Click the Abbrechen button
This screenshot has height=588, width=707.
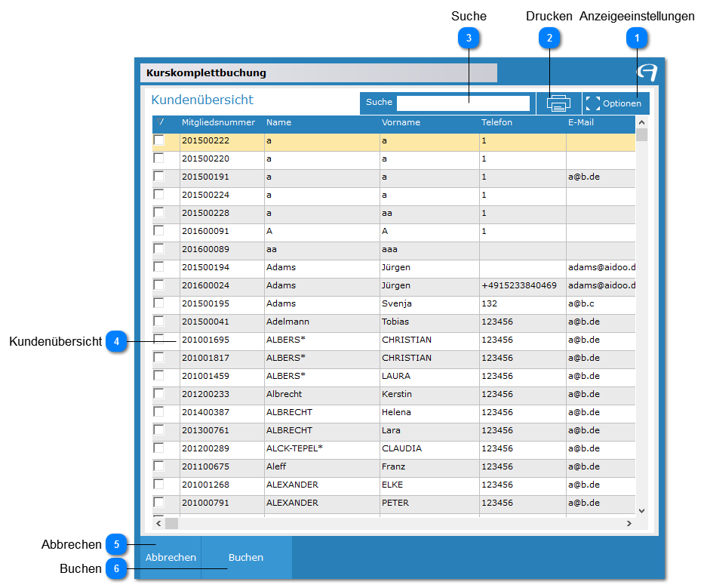coord(171,557)
